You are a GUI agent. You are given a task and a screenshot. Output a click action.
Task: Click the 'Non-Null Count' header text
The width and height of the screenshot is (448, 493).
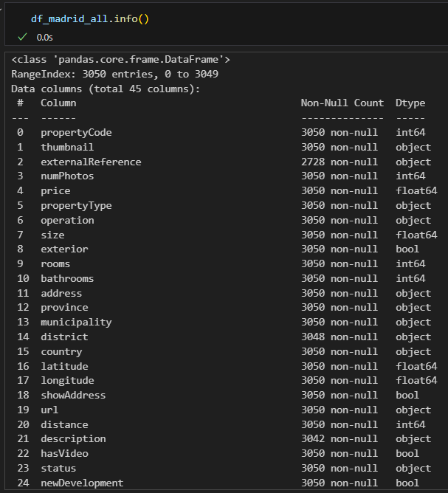(342, 103)
